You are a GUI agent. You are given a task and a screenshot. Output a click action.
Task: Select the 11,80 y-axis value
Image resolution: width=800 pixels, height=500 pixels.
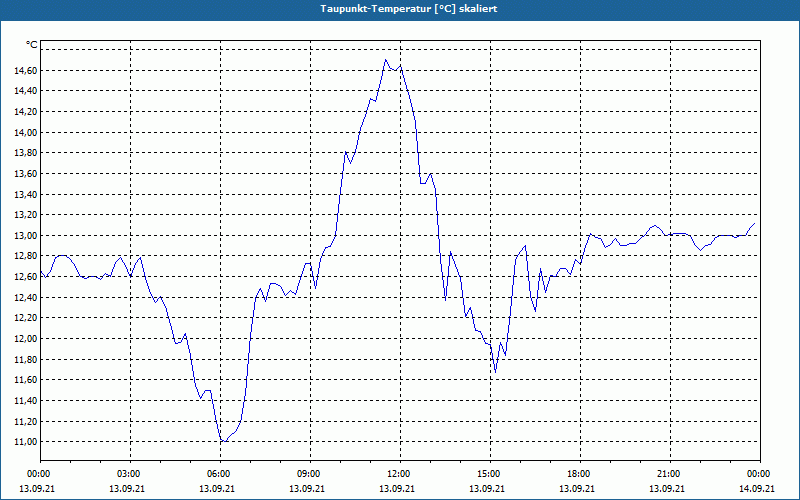click(26, 359)
